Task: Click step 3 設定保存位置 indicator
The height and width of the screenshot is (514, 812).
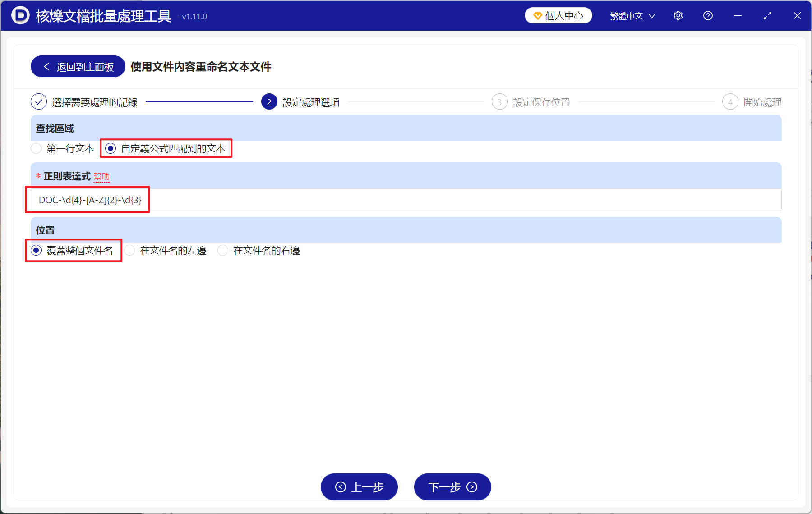Action: tap(500, 102)
